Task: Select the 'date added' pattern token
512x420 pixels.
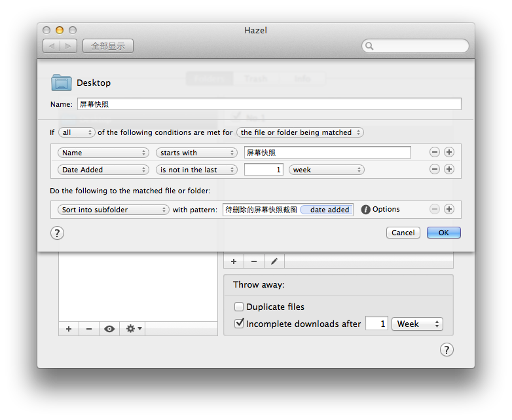Action: click(x=326, y=210)
